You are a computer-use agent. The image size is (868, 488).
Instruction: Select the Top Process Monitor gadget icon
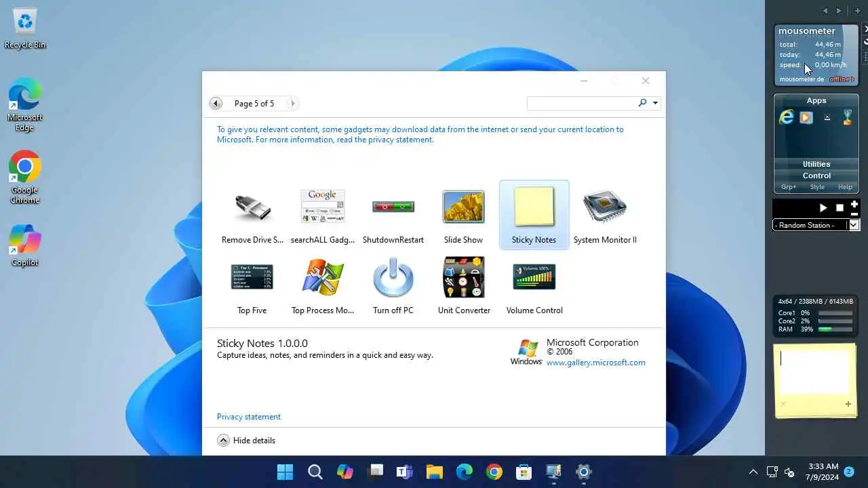pyautogui.click(x=323, y=277)
